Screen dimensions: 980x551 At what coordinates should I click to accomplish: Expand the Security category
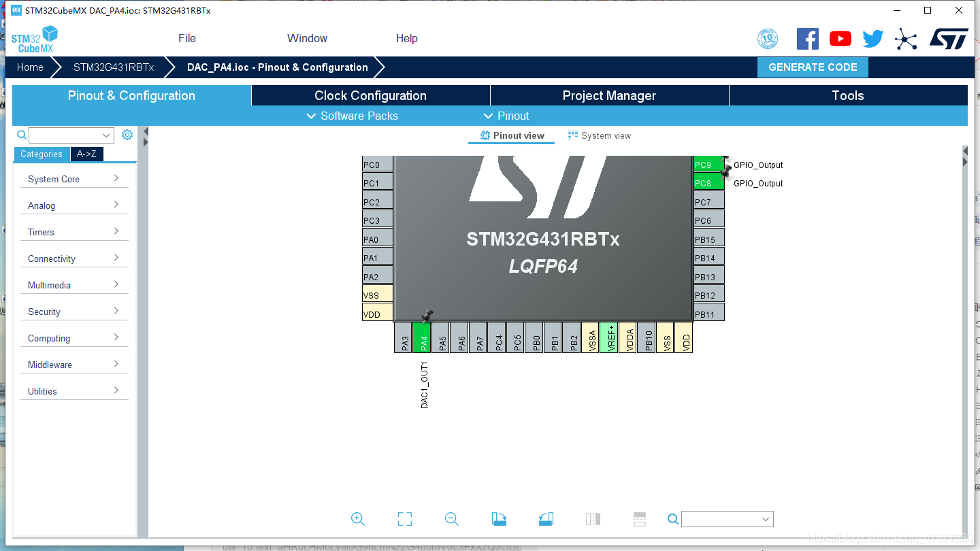[x=74, y=312]
